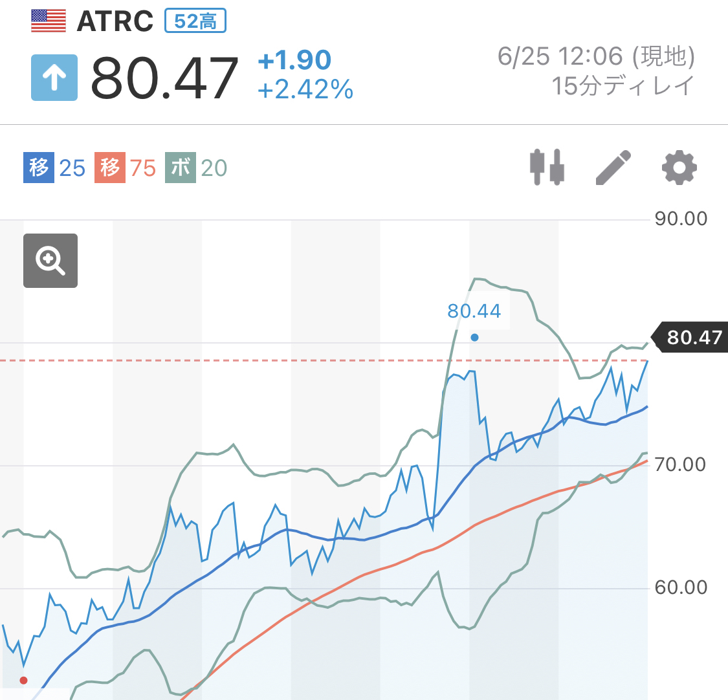
Task: Tap the ATRC ticker name
Action: coord(115,21)
